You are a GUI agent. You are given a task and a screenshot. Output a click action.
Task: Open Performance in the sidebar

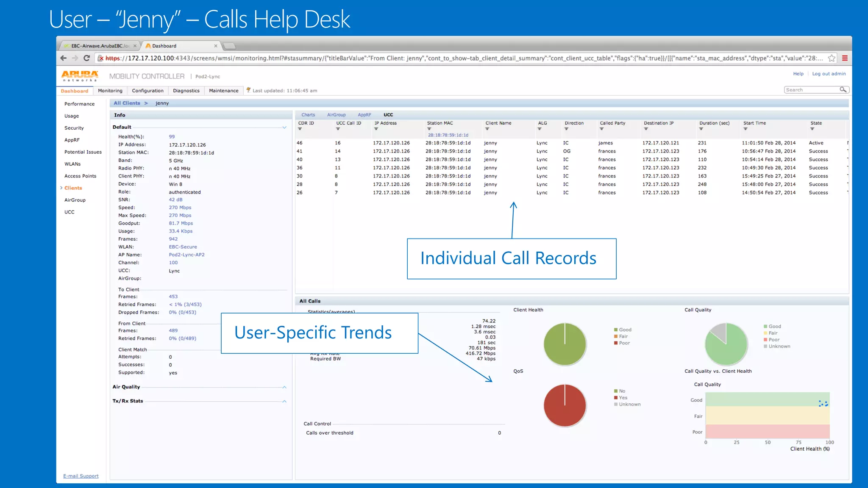coord(79,104)
